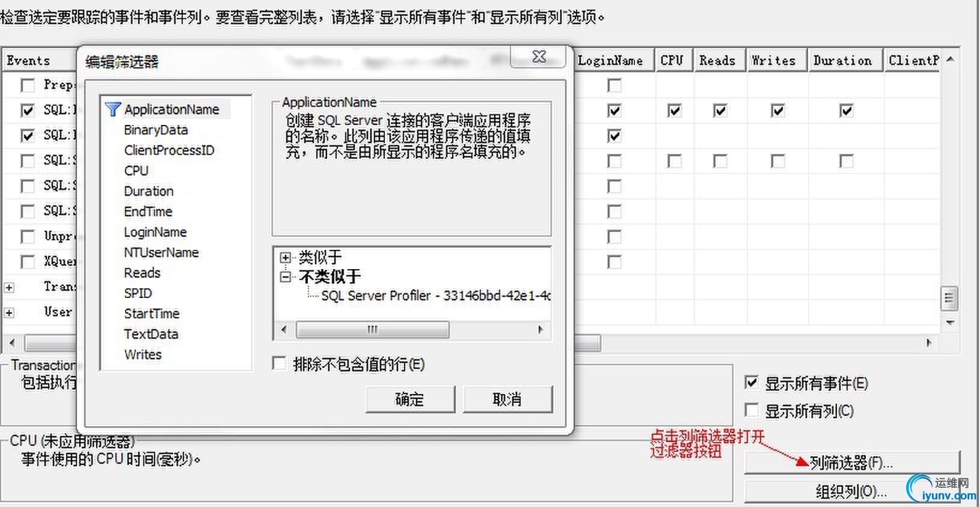Uncheck Duration for the first checked SQL row
Viewport: 980px width, 507px height.
(x=847, y=111)
